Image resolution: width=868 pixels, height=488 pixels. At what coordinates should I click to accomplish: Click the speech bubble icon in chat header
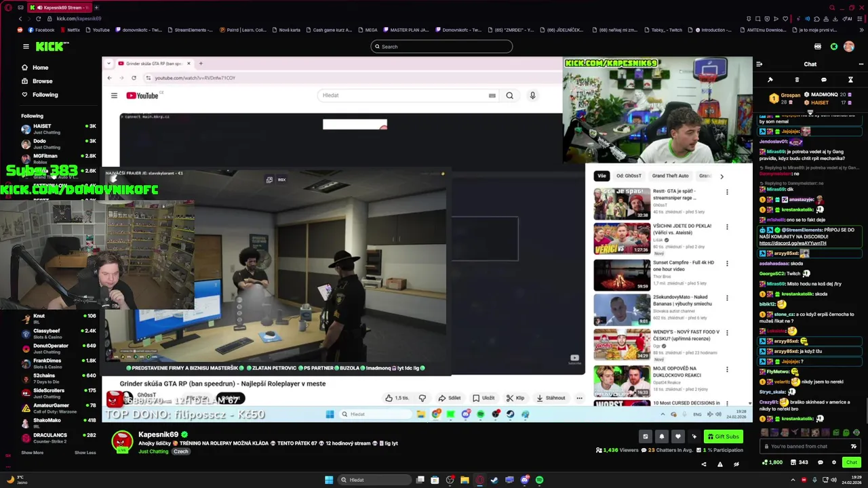[824, 80]
